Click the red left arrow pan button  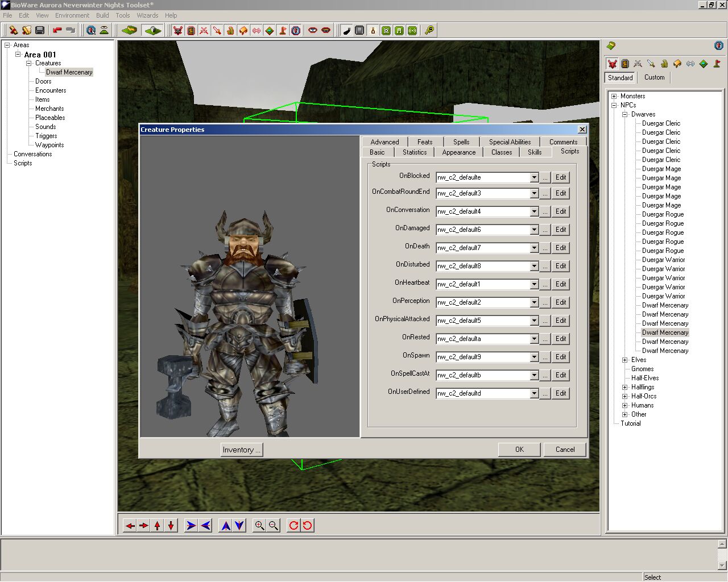point(130,526)
